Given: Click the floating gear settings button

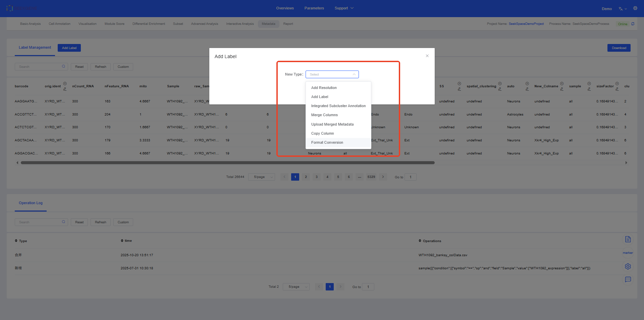Looking at the screenshot, I should click(628, 266).
